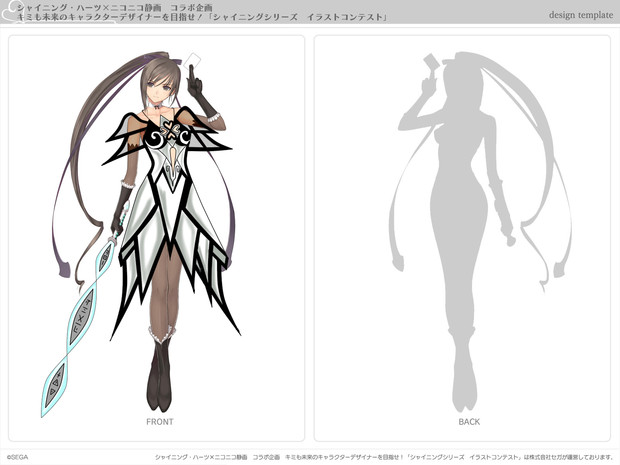The height and width of the screenshot is (465, 620).
Task: Click the footer copyright notice about 株式会社セガ
Action: (x=384, y=457)
